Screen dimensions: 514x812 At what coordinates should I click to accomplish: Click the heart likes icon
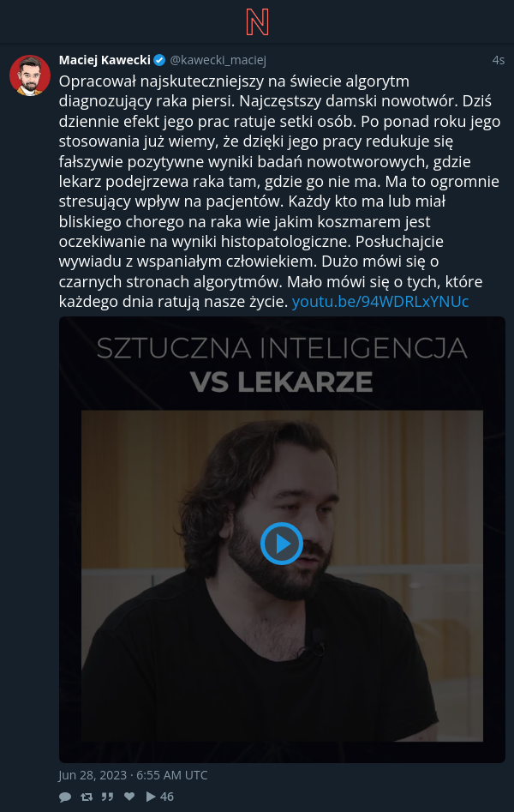[129, 797]
